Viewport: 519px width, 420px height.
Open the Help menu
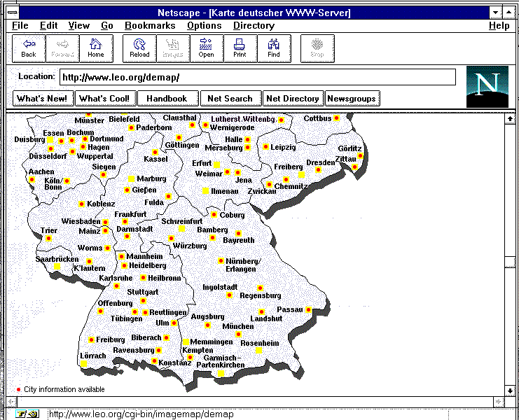tap(499, 25)
